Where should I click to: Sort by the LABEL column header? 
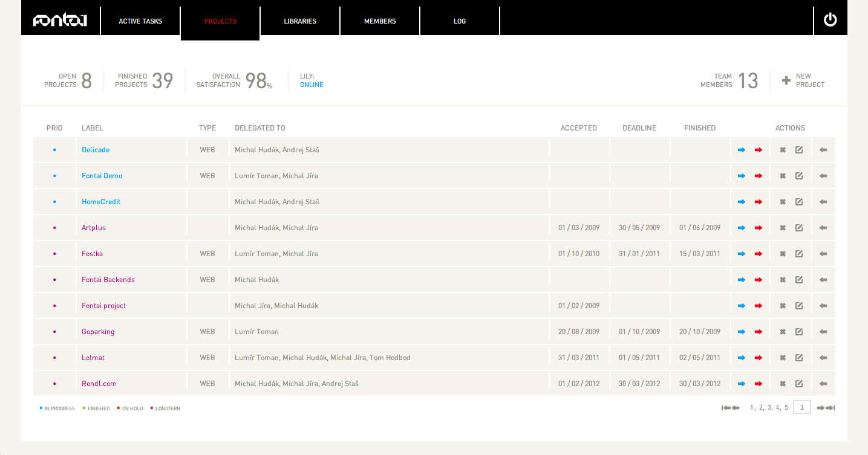coord(93,128)
